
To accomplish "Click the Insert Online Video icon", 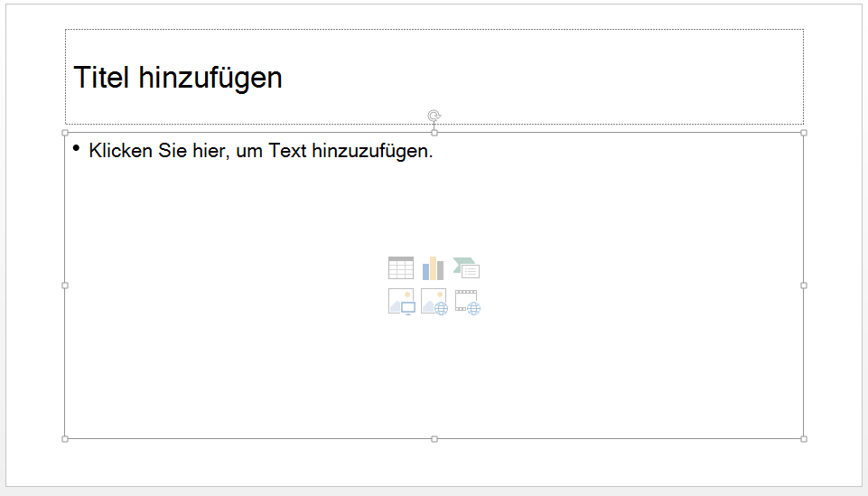I will click(x=467, y=302).
